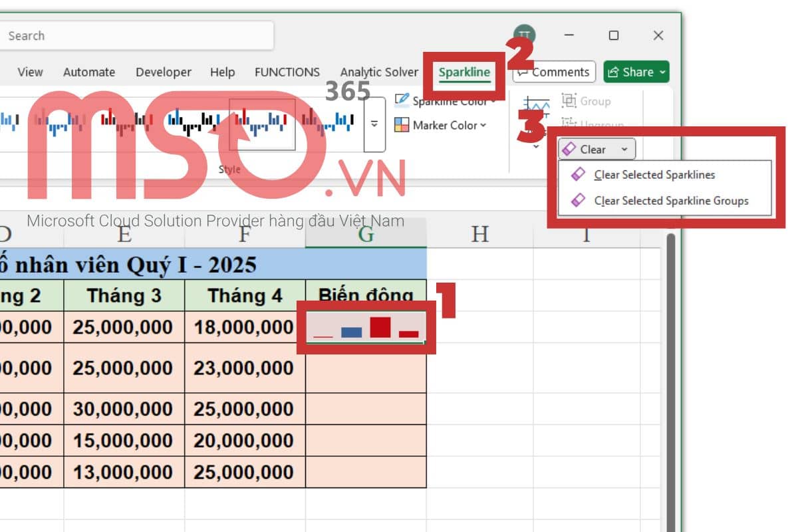Open the Automate tab
Image resolution: width=798 pixels, height=532 pixels.
[x=89, y=72]
